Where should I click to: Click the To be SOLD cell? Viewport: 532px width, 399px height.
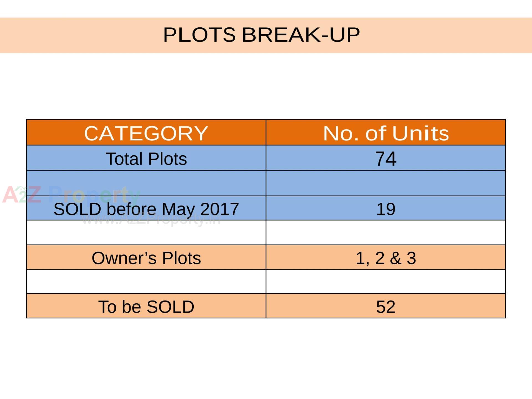146,307
